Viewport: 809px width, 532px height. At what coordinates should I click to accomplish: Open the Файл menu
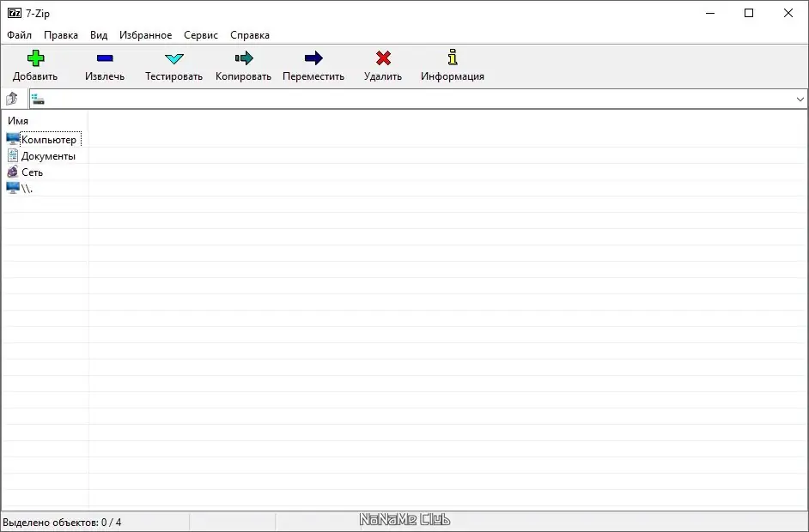pos(19,35)
